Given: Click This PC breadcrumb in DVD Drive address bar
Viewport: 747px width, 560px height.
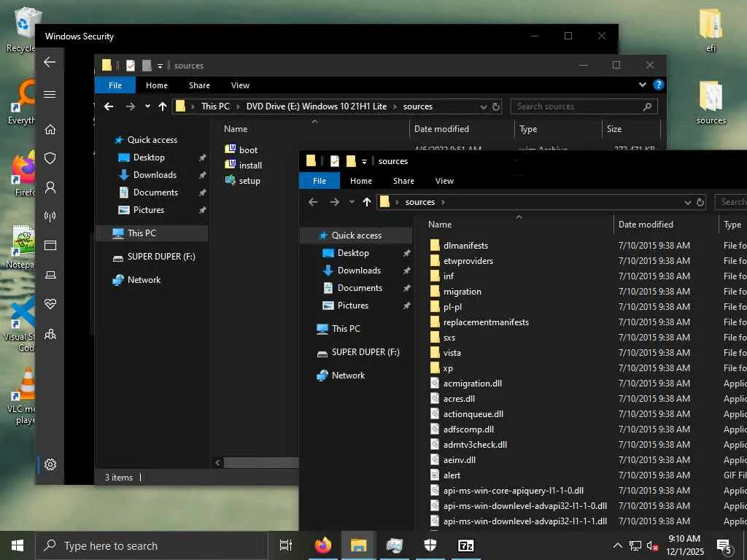Looking at the screenshot, I should point(215,106).
